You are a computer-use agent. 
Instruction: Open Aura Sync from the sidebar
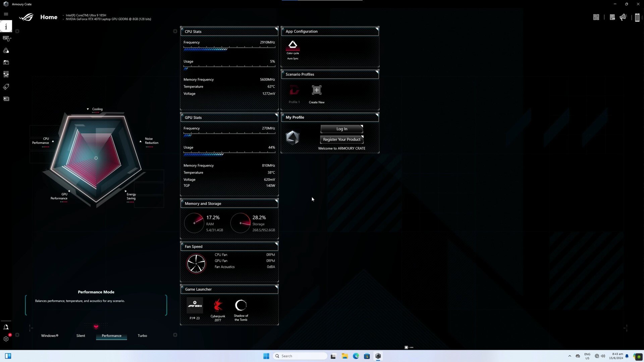(x=6, y=51)
